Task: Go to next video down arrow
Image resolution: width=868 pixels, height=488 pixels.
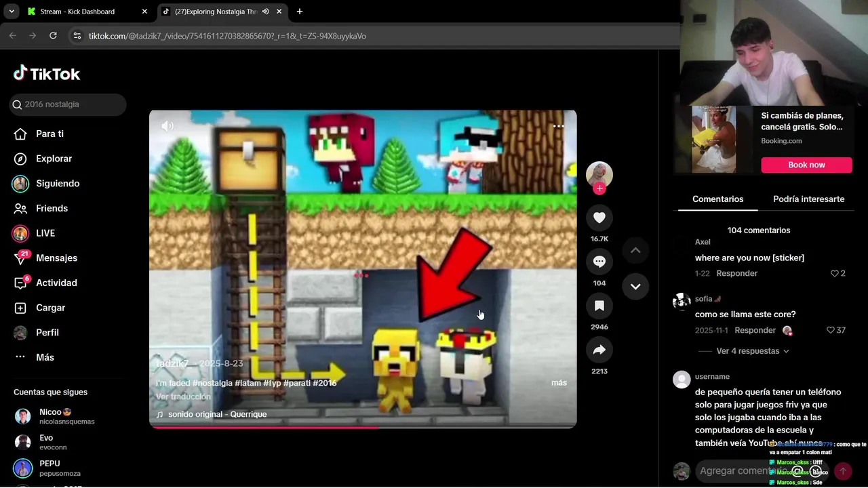Action: 635,287
